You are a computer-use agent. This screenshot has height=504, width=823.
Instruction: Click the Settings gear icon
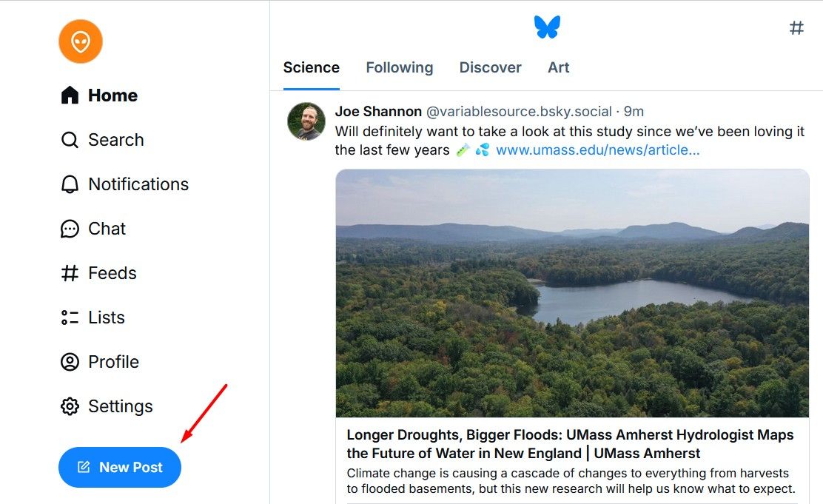(70, 406)
